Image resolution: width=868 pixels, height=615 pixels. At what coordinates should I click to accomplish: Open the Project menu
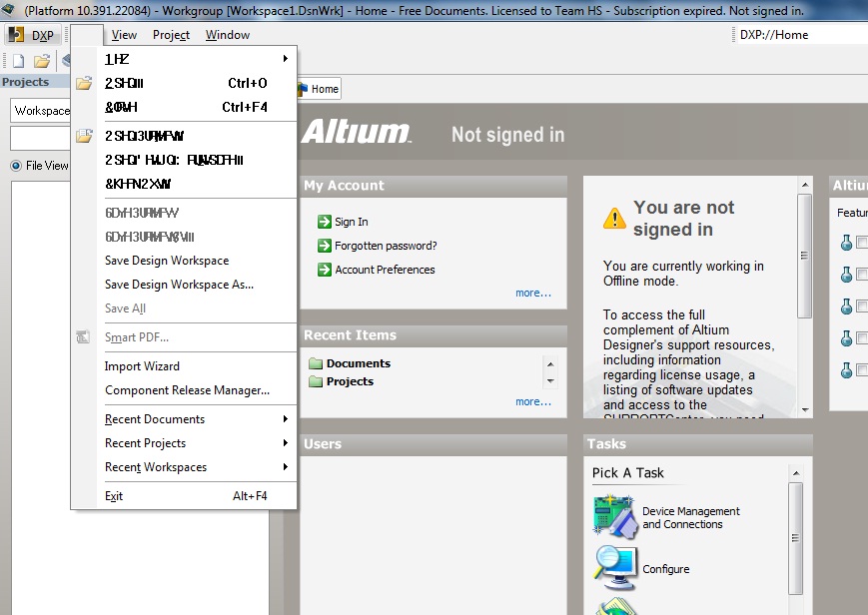pyautogui.click(x=171, y=35)
